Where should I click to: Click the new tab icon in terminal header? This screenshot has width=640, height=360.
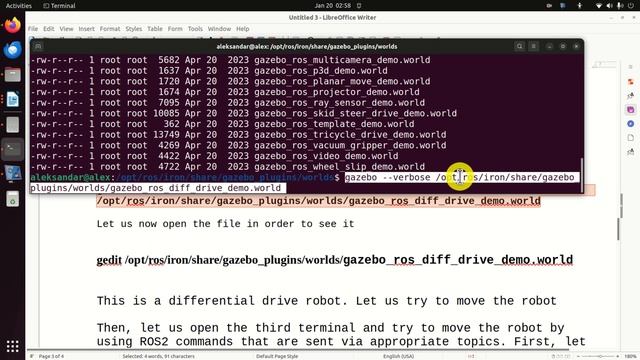(38, 47)
